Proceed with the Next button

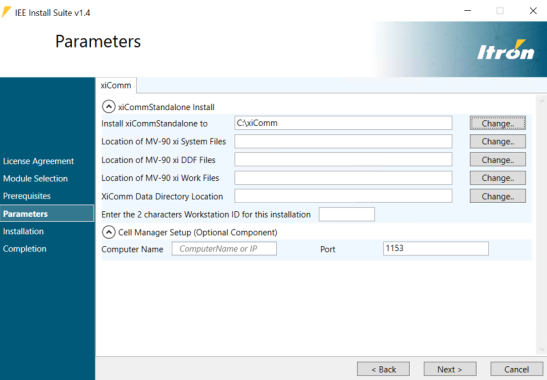pyautogui.click(x=450, y=369)
